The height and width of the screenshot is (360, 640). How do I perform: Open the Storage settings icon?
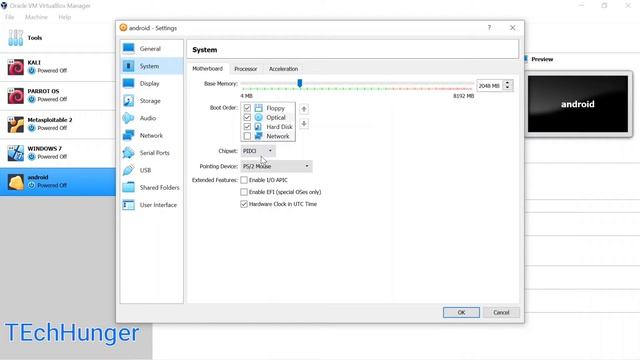(129, 100)
